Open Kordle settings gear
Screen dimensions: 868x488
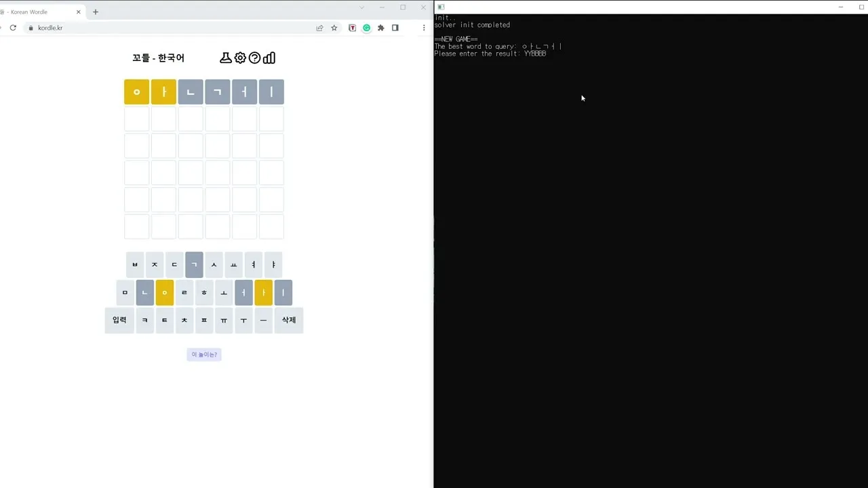[x=240, y=58]
